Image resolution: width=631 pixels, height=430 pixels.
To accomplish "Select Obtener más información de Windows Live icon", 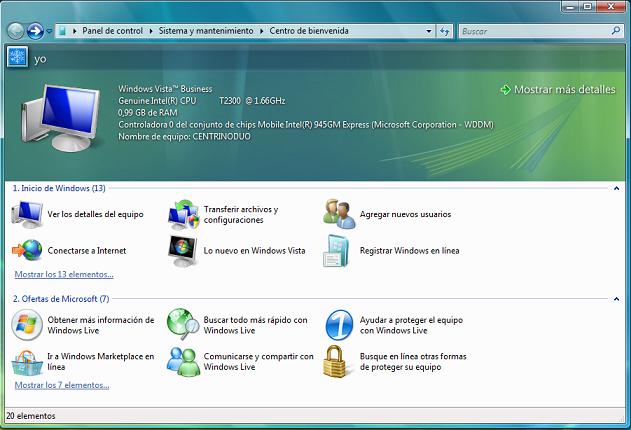I will (x=27, y=325).
